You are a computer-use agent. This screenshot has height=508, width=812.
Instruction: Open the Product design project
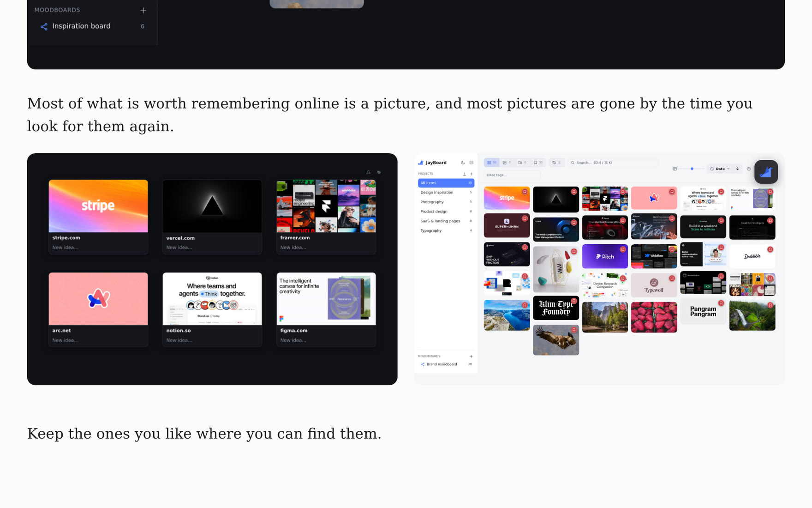click(x=446, y=212)
